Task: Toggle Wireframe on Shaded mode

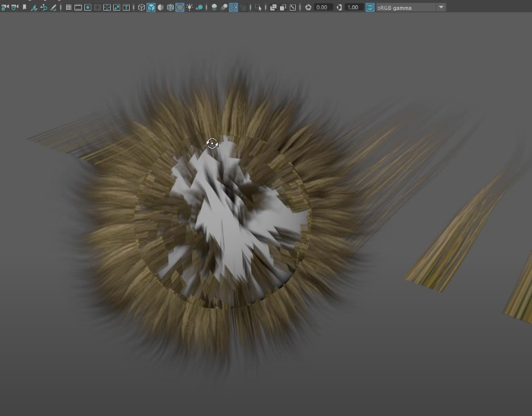Action: pyautogui.click(x=170, y=7)
